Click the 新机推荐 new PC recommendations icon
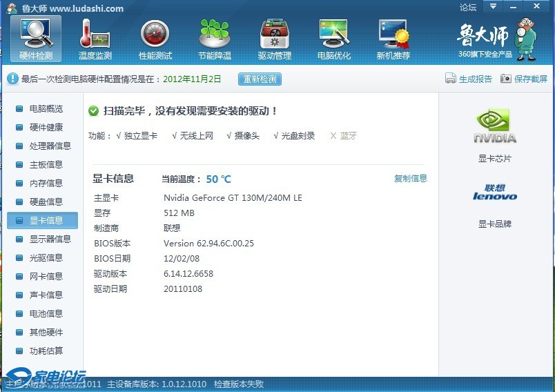Viewport: 555px width, 392px height. pyautogui.click(x=393, y=39)
